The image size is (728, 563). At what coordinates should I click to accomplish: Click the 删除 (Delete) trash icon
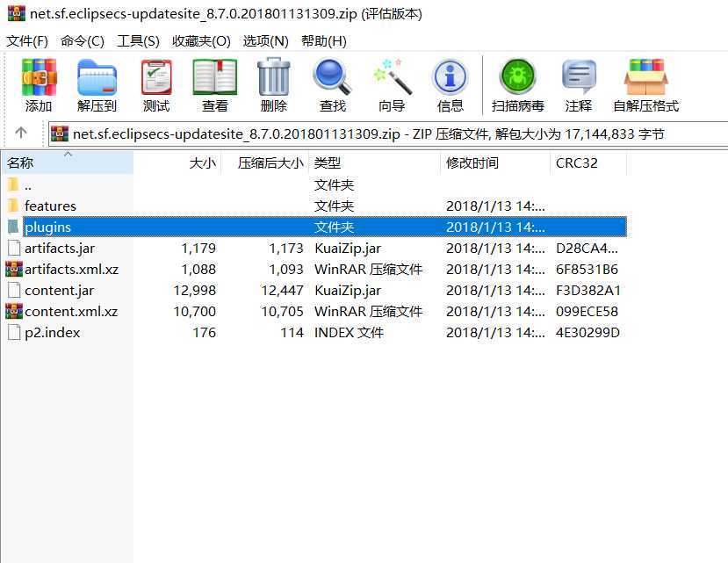[x=273, y=76]
